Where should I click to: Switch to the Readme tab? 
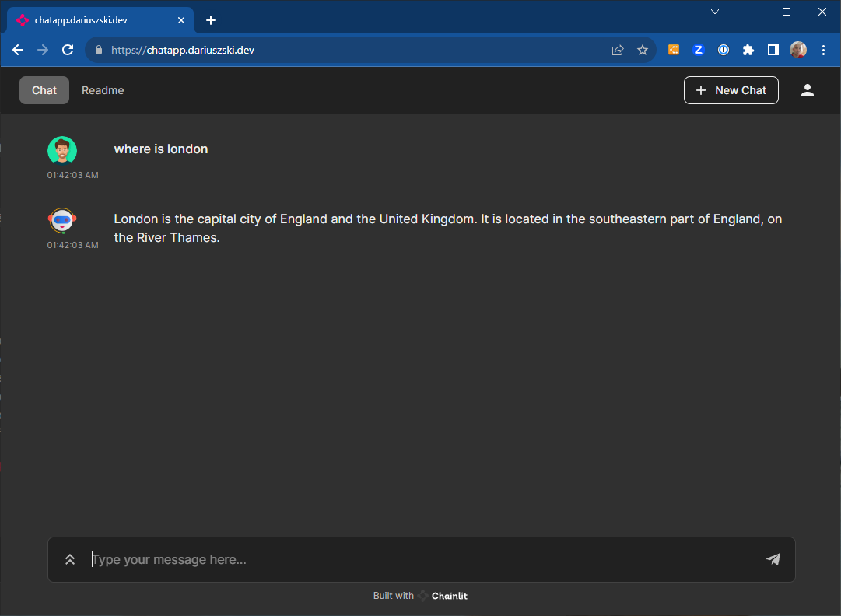pyautogui.click(x=103, y=90)
